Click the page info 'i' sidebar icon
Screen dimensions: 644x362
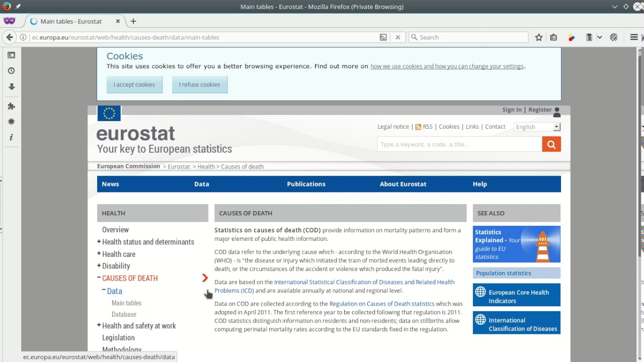click(11, 137)
